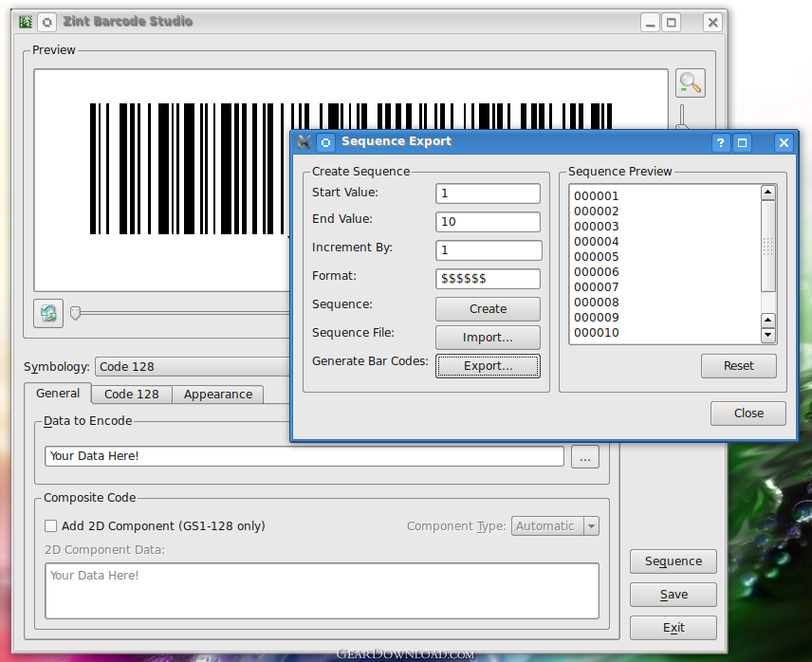Click Export... to generate bar codes
812x662 pixels.
pyautogui.click(x=488, y=366)
